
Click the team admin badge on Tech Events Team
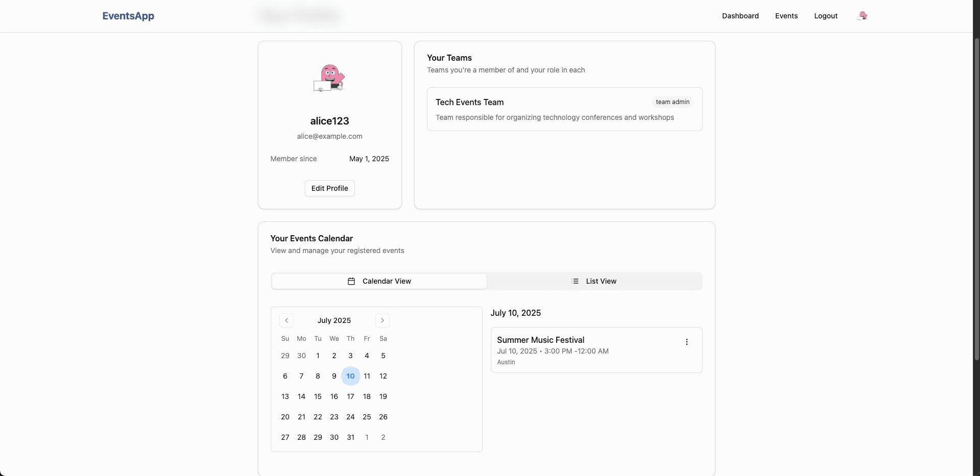[x=672, y=102]
